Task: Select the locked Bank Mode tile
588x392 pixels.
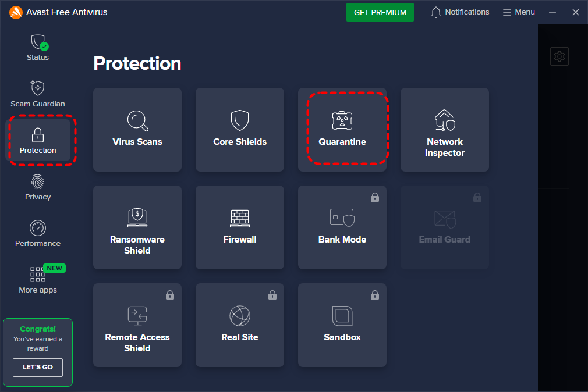Action: (x=342, y=227)
